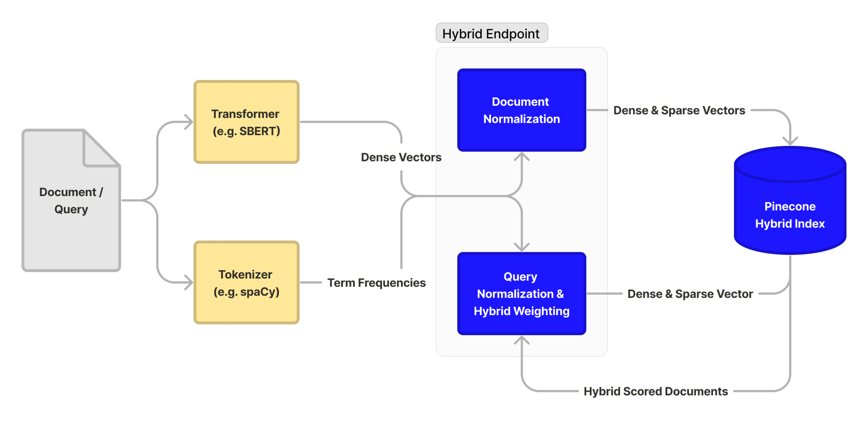Select the Transformer (e.g. SBERT) box
868x423 pixels.
click(246, 122)
